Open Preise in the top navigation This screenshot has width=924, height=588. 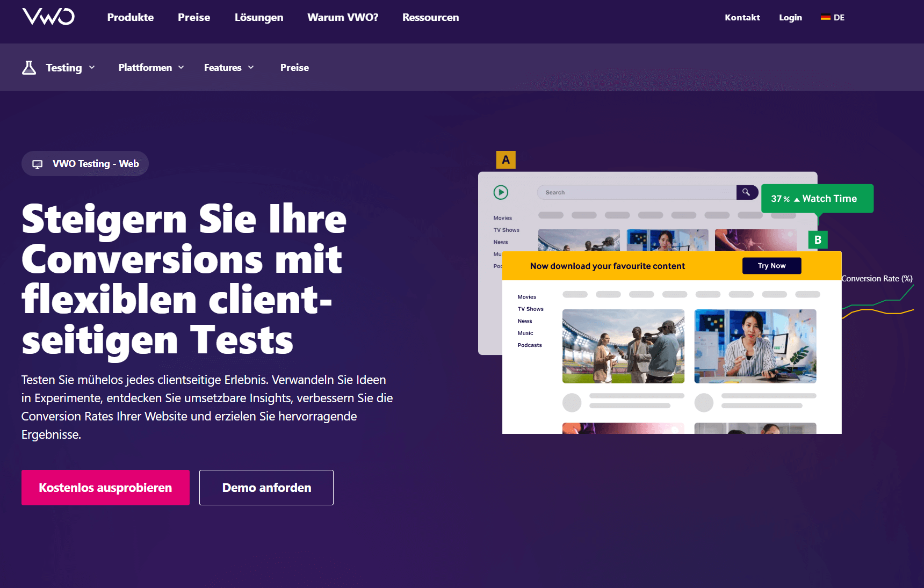coord(194,17)
